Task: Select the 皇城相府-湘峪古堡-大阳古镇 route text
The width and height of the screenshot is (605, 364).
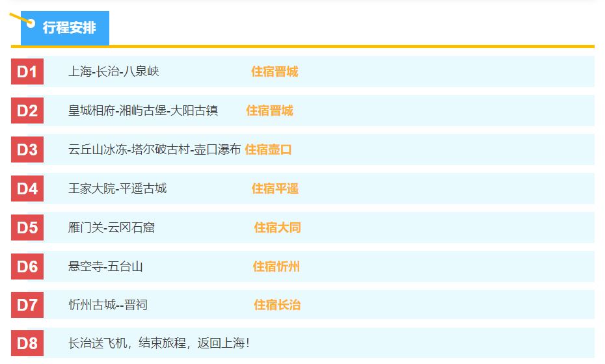Action: [x=143, y=110]
